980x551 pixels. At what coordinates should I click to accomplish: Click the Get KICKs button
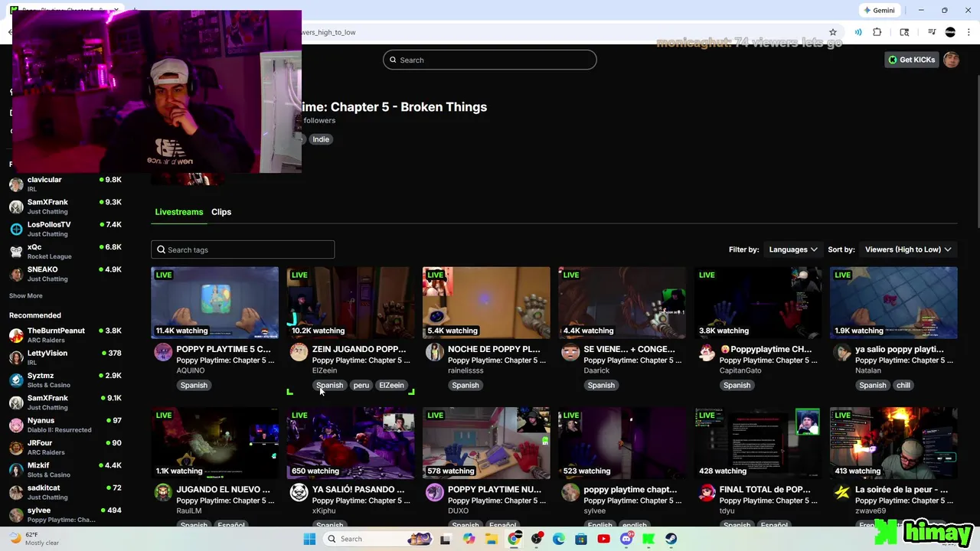[911, 60]
